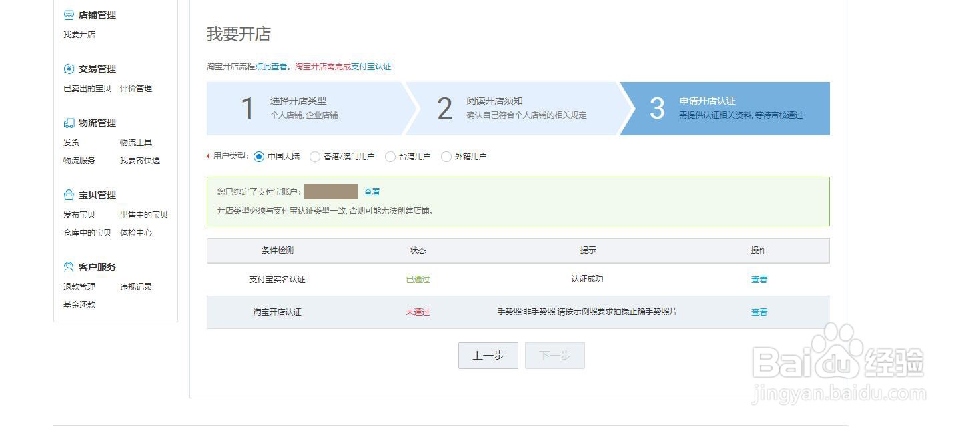Click the 客户服务 section heading
Viewport: 980px width, 427px height.
point(97,267)
